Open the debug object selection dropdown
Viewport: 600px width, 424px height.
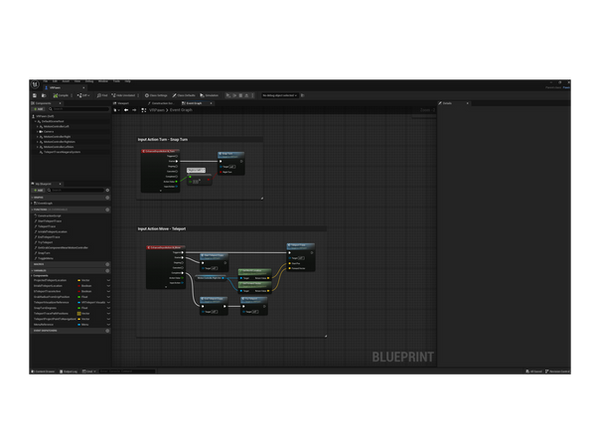(280, 95)
